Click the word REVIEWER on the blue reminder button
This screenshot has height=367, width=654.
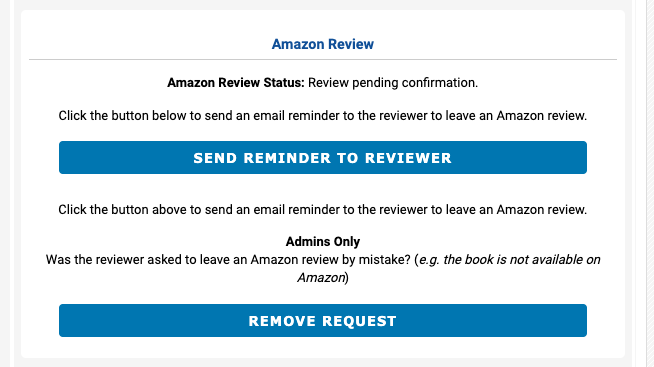408,158
